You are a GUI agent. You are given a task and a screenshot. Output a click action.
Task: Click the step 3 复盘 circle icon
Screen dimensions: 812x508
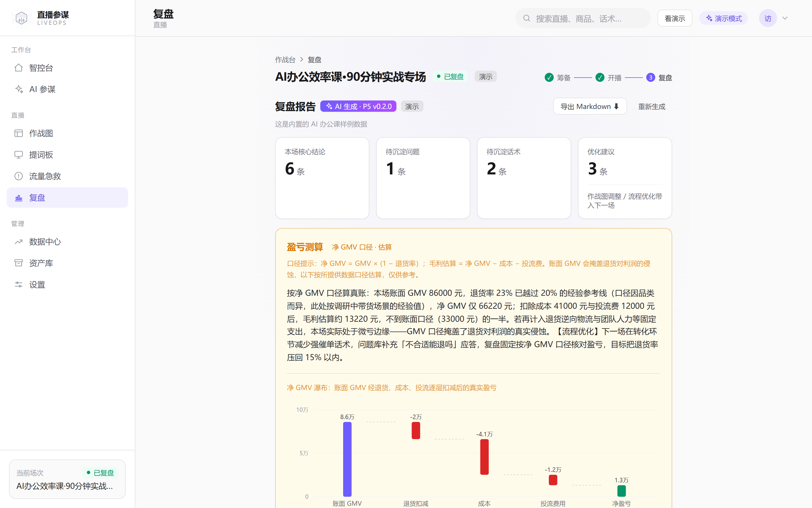651,78
